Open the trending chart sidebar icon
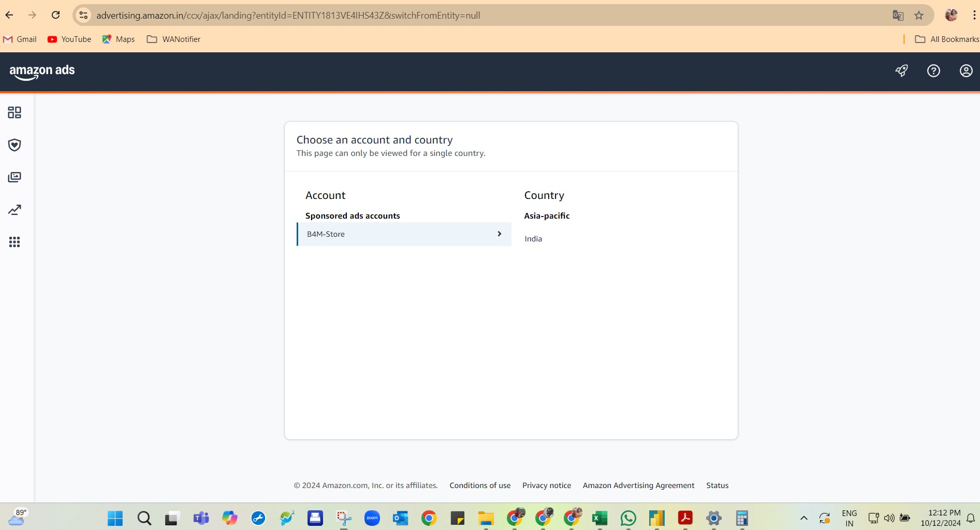This screenshot has height=530, width=980. point(14,210)
